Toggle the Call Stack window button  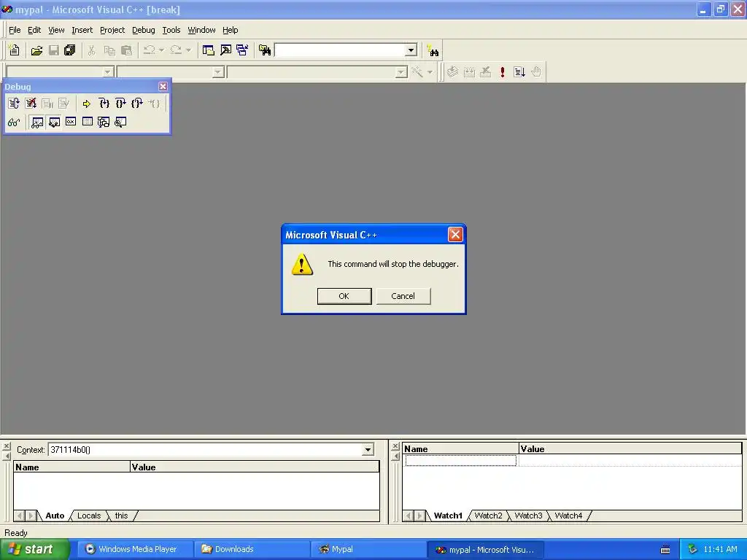click(x=104, y=122)
